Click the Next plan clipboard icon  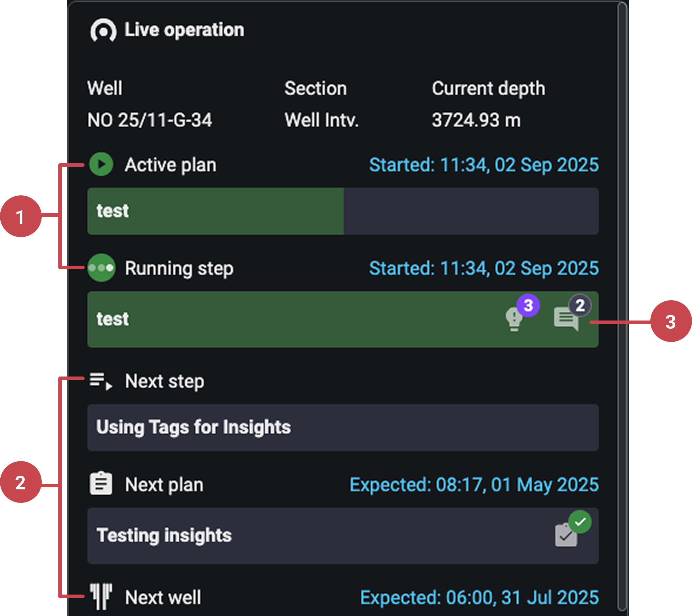click(x=101, y=484)
